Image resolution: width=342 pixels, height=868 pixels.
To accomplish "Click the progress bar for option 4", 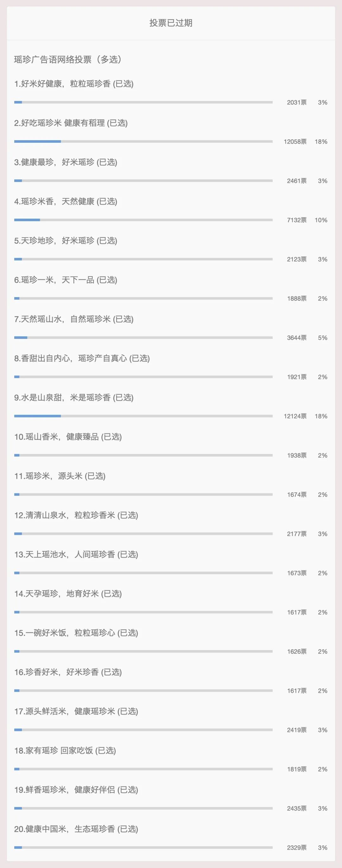I will pyautogui.click(x=143, y=220).
